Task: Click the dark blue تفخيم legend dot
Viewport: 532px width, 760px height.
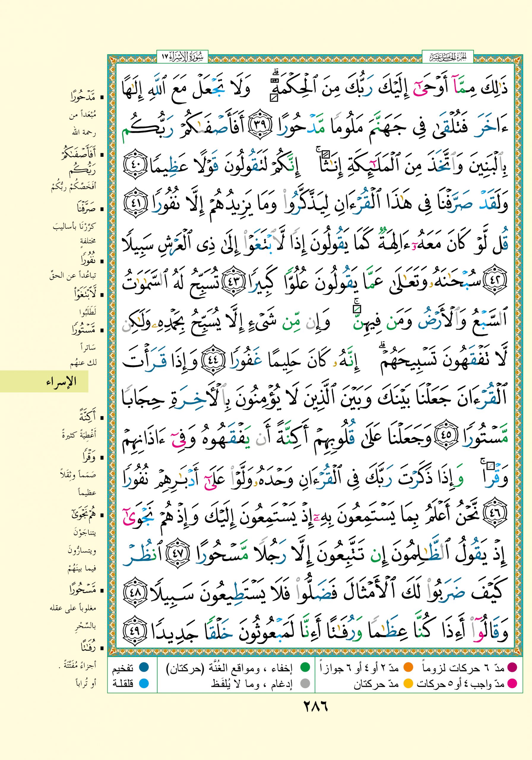Action: tap(144, 669)
